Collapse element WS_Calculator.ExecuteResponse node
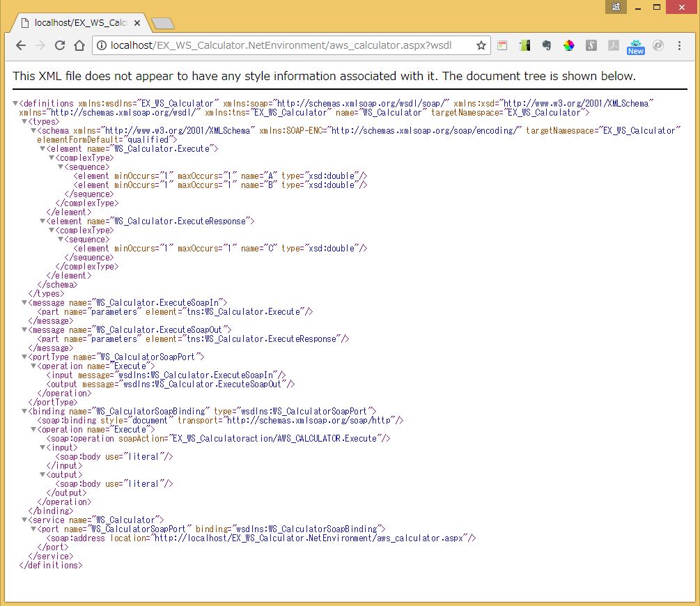Image resolution: width=700 pixels, height=606 pixels. point(42,221)
